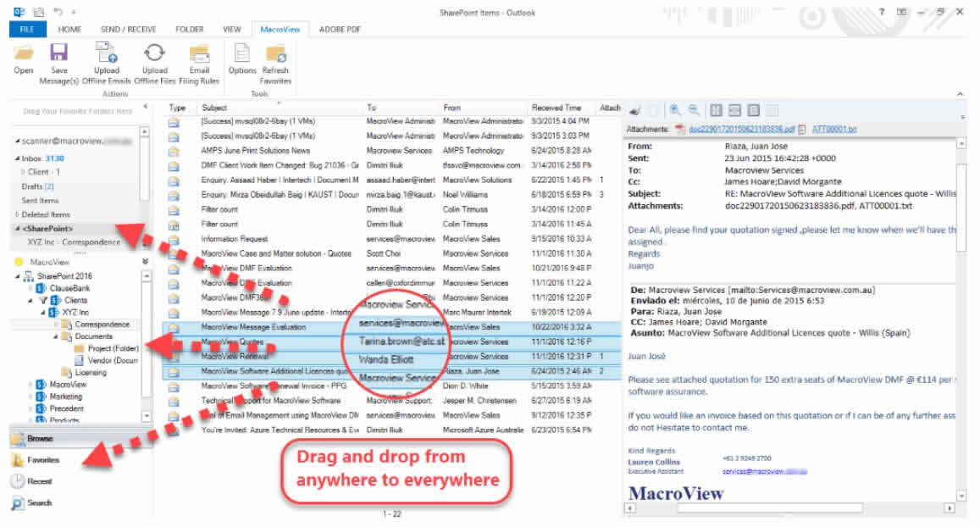Viewport: 980px width, 527px height.
Task: Open the Favorites navigation button
Action: (x=42, y=460)
